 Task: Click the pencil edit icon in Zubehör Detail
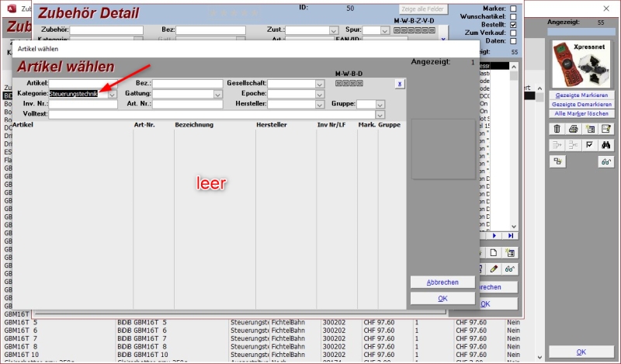pos(494,269)
